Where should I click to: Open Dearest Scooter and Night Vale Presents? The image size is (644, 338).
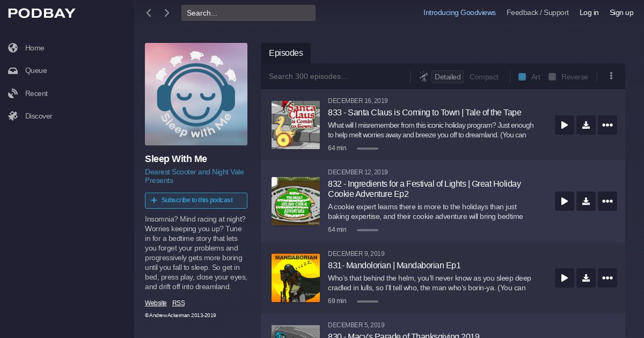(x=194, y=176)
